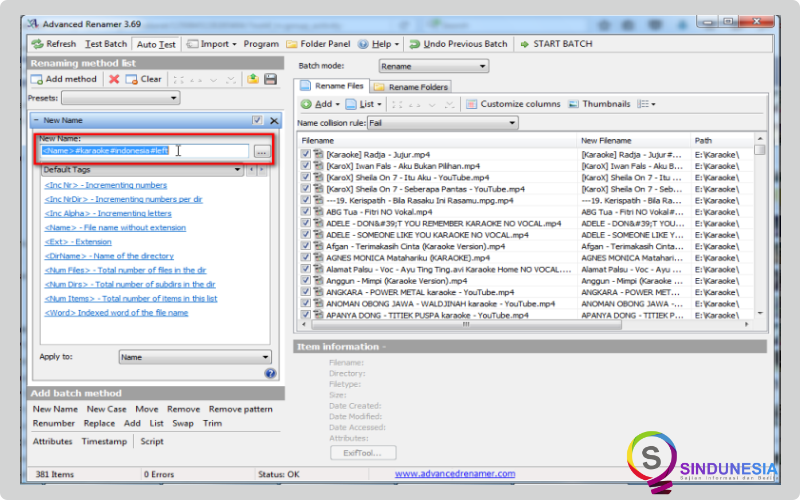Viewport: 800px width, 500px height.
Task: Uncheck ADELE - SOMEONE LIKE YOU KARAOKE file
Action: 305,234
